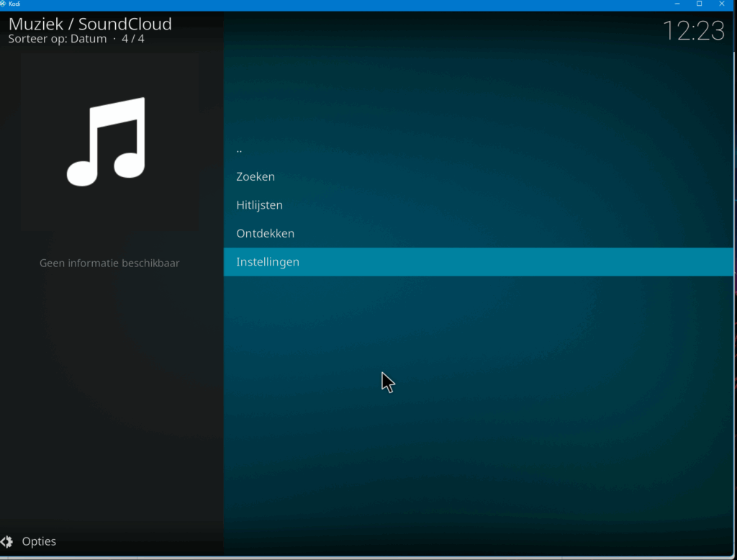Click the 'Geen informatie beschikbaar' text
The image size is (737, 560).
109,263
